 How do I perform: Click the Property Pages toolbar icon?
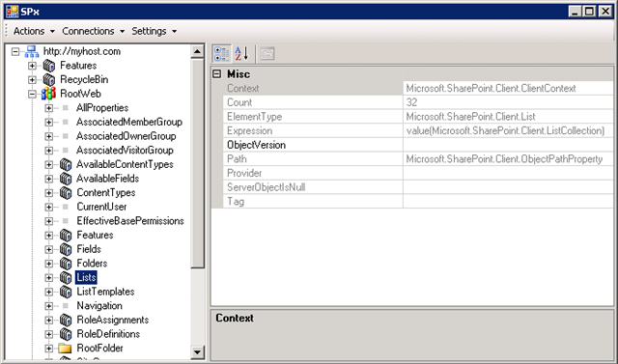coord(267,53)
